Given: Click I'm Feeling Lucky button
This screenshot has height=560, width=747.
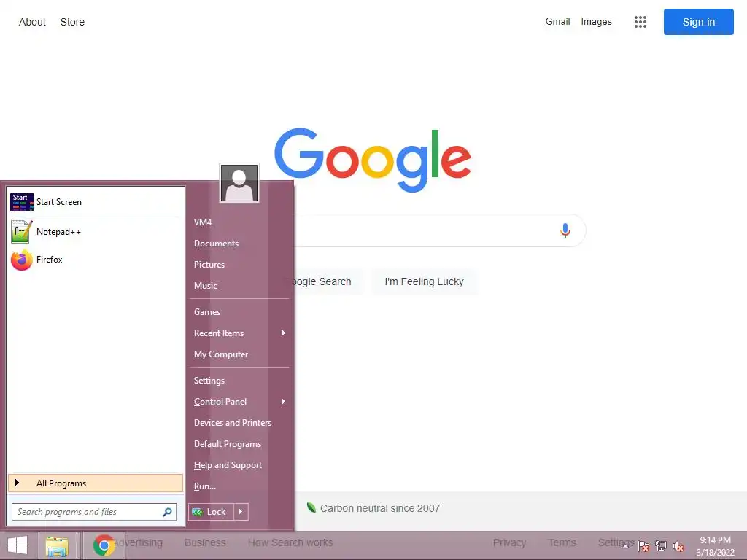Looking at the screenshot, I should 424,282.
